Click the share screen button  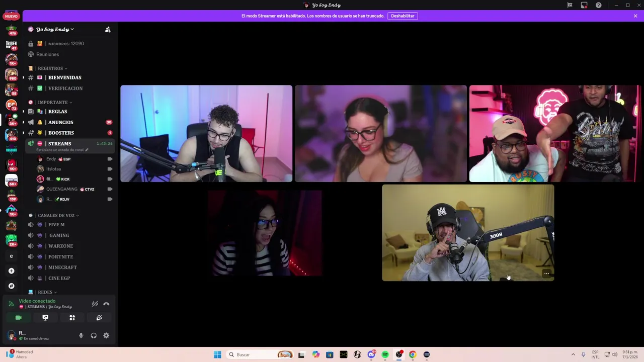45,318
